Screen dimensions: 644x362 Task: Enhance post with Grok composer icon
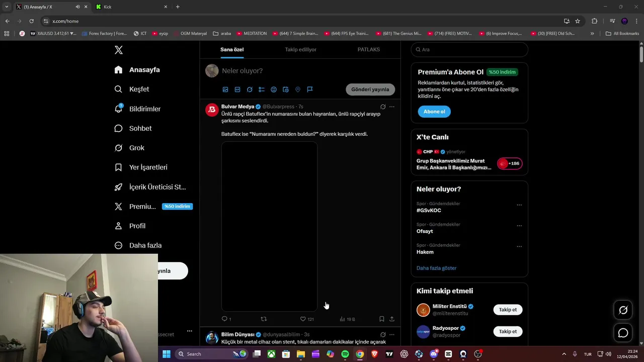(250, 89)
